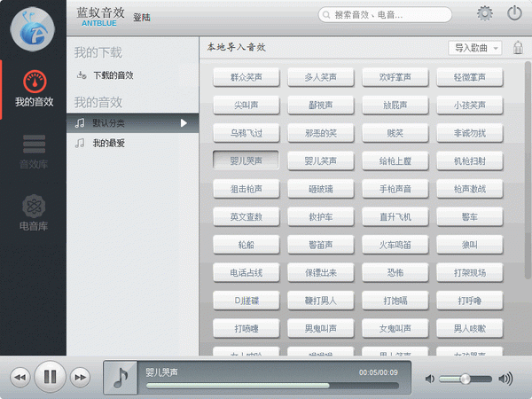Play 狼叫 sound button
532x399 pixels.
(470, 245)
